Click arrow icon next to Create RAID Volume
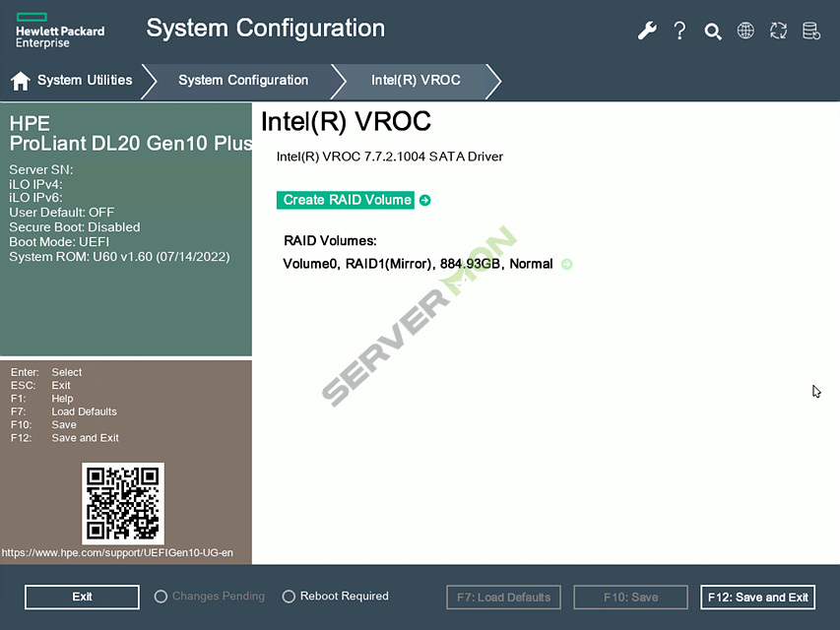Image resolution: width=840 pixels, height=630 pixels. click(424, 201)
